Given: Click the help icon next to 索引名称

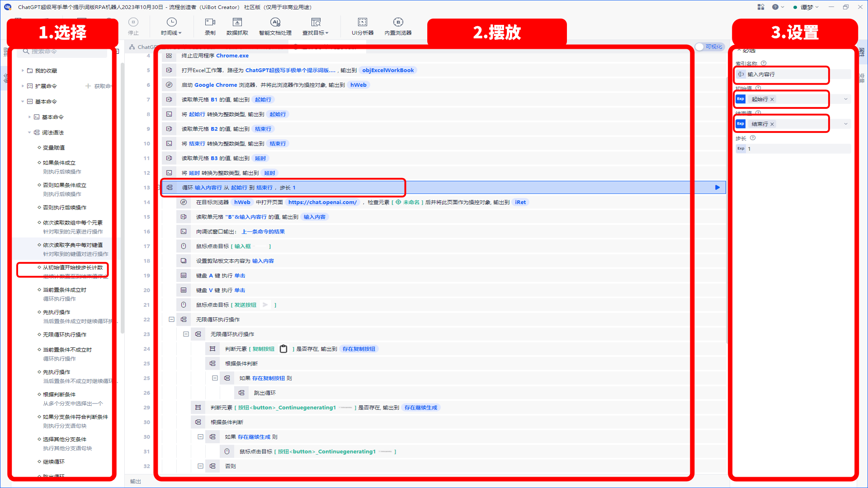Looking at the screenshot, I should pyautogui.click(x=764, y=64).
